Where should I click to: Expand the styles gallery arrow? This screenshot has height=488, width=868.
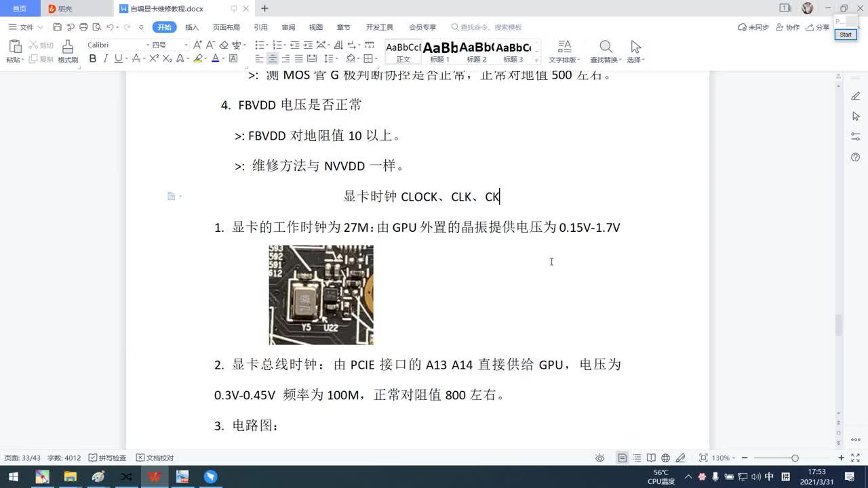click(537, 60)
